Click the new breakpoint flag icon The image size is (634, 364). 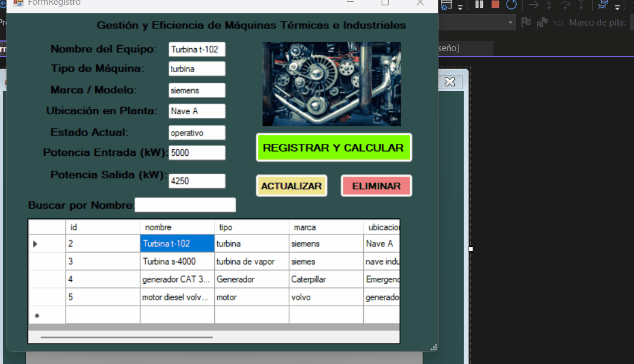pyautogui.click(x=526, y=21)
